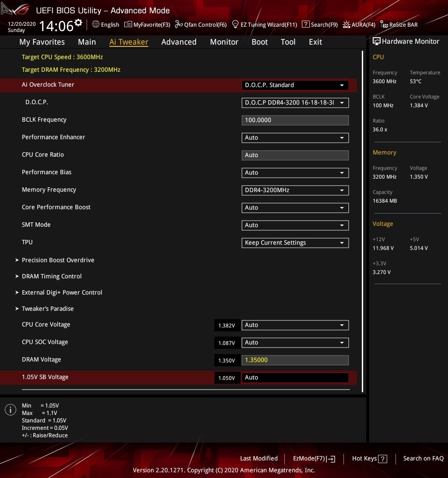The height and width of the screenshot is (478, 448).
Task: Open Memory Frequency dropdown
Action: pos(295,190)
